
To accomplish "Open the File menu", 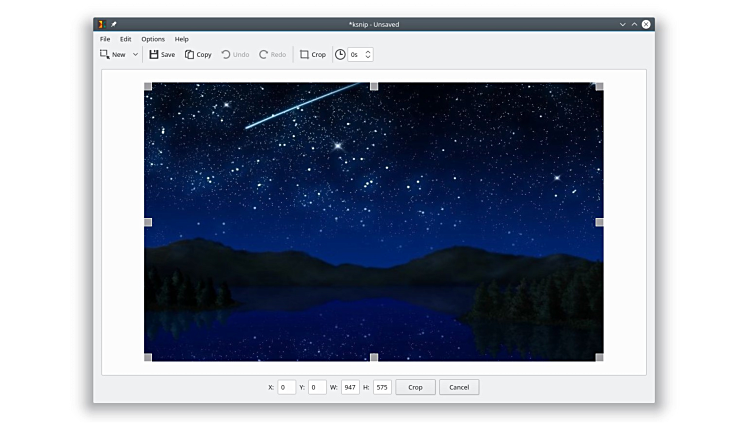I will pos(105,39).
